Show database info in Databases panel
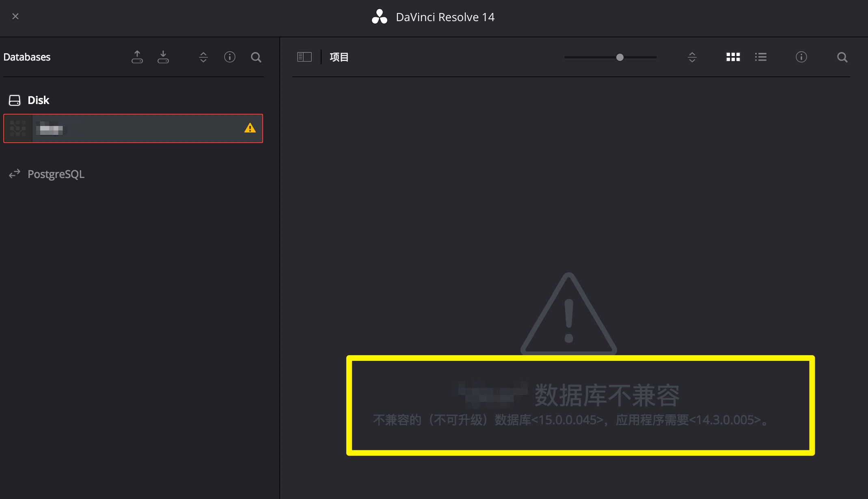The height and width of the screenshot is (499, 868). pyautogui.click(x=230, y=57)
